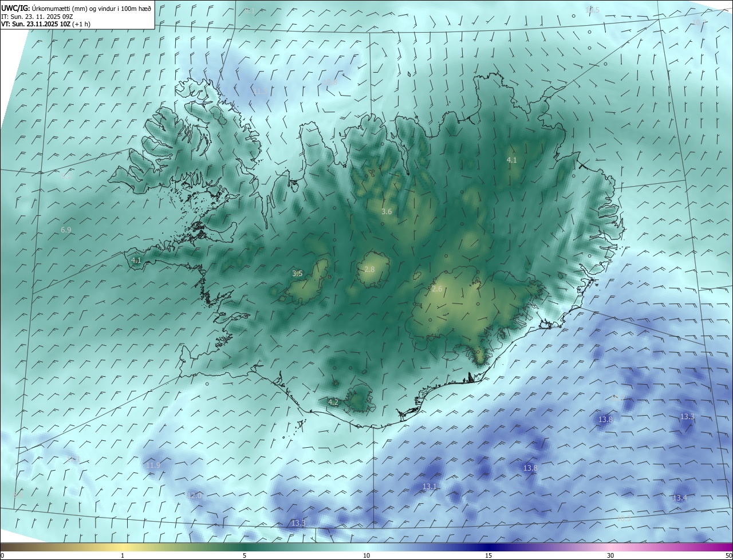
Task: Click the 10 tick on color scale
Action: (x=366, y=555)
